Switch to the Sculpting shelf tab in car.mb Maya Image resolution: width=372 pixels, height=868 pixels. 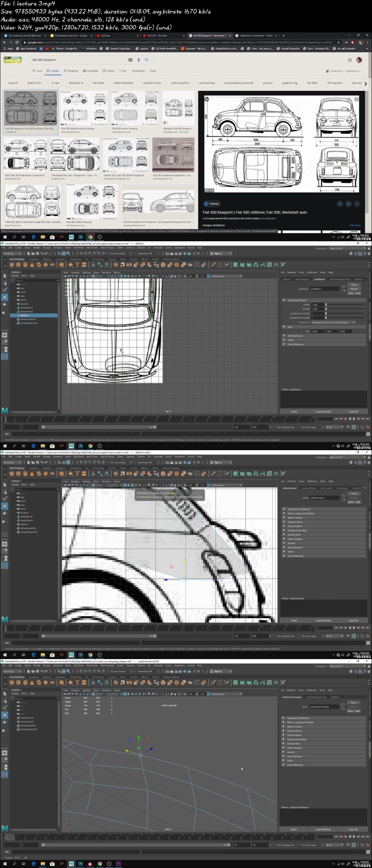click(33, 259)
